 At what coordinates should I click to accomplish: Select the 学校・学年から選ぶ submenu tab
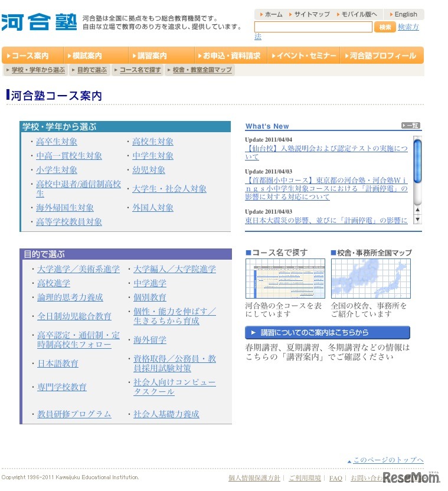tap(35, 70)
